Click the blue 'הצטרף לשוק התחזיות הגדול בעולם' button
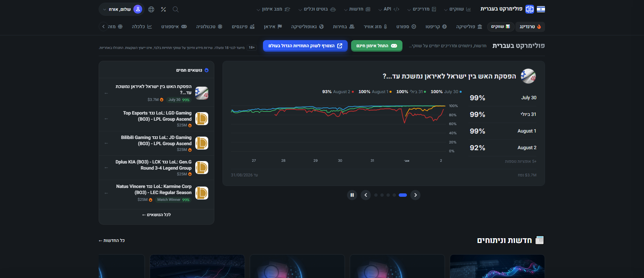Screen dimensions: 644x278 [x=305, y=46]
